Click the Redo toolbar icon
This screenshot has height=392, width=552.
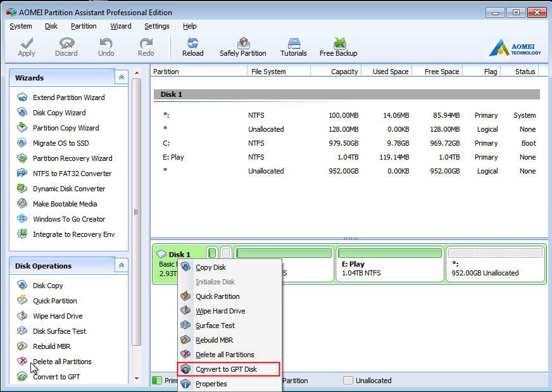146,47
